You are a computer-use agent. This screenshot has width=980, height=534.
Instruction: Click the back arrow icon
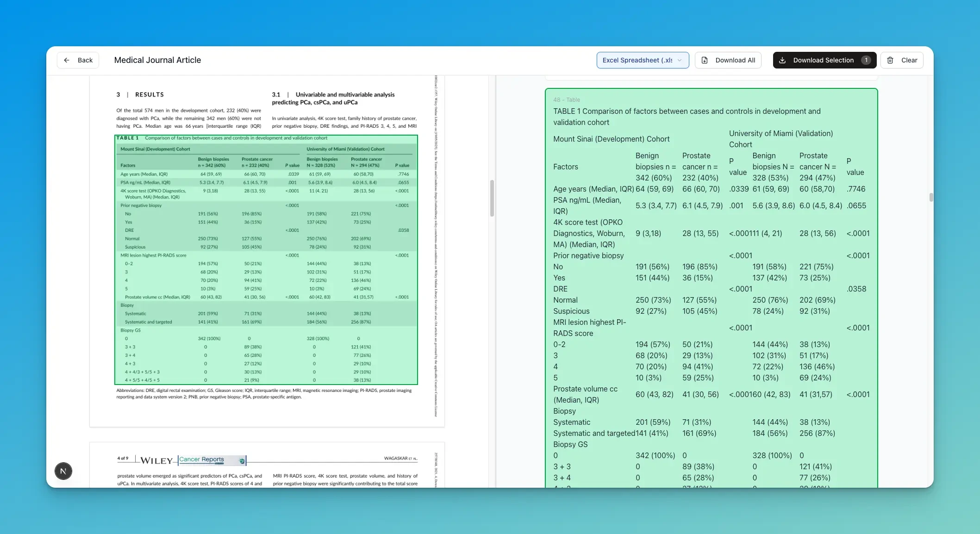[x=67, y=60]
